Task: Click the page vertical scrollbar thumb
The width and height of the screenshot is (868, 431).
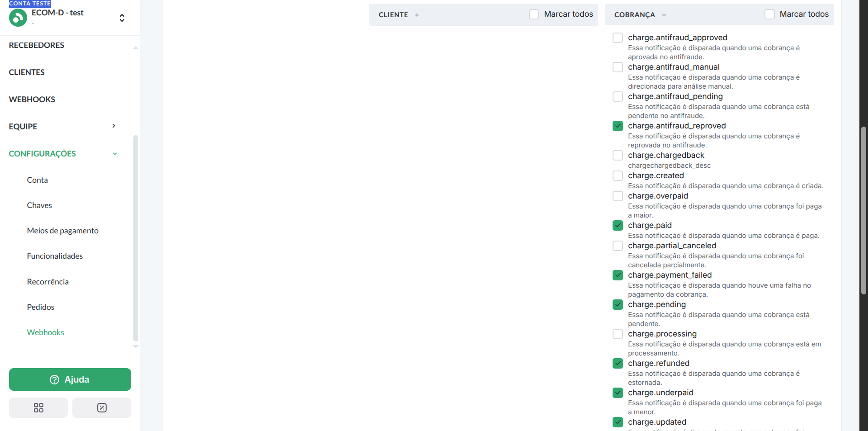Action: [863, 210]
